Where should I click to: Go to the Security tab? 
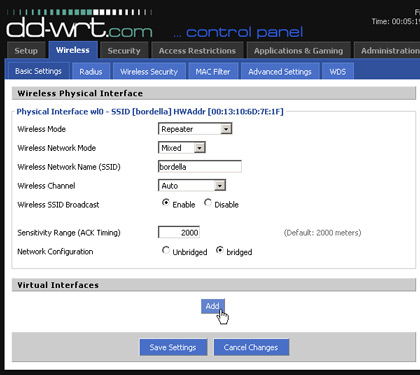pos(124,51)
